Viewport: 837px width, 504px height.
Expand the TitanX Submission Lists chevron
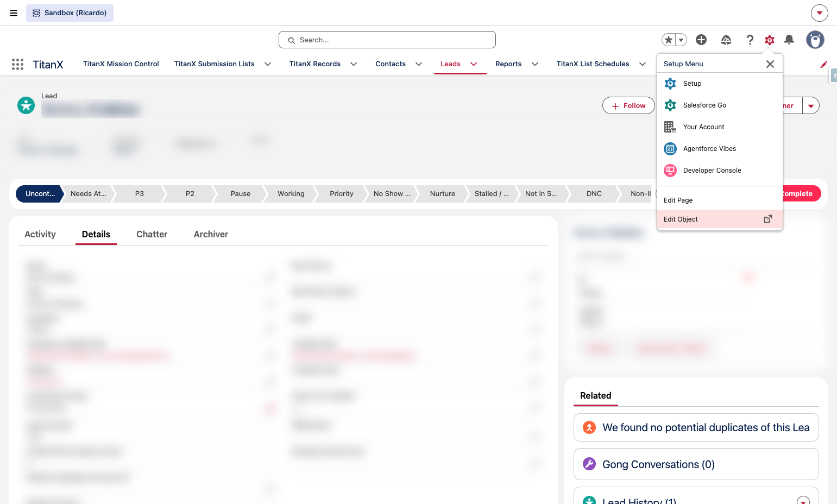coord(268,64)
